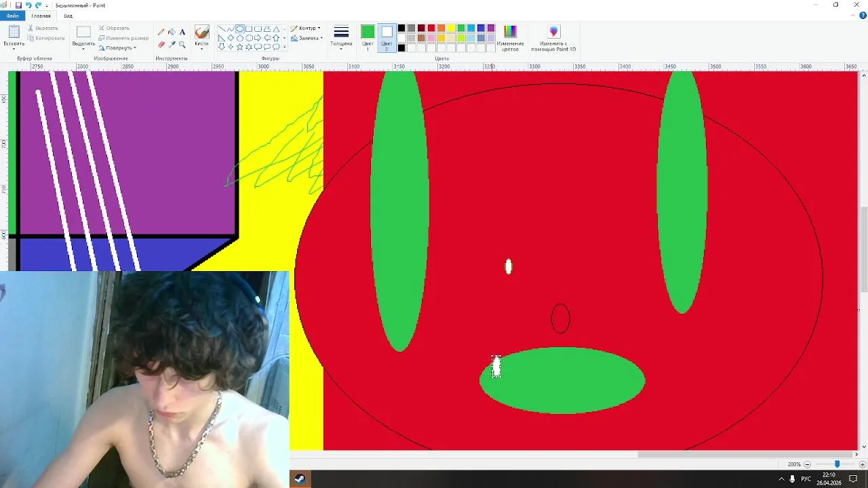Switch to the Вид tab
The height and width of the screenshot is (488, 868).
68,16
